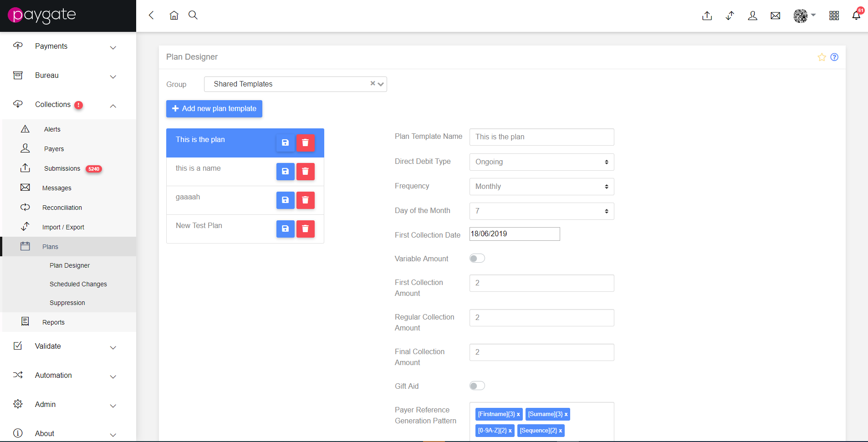Image resolution: width=868 pixels, height=442 pixels.
Task: Delete the 'New Test Plan' template
Action: pos(306,229)
